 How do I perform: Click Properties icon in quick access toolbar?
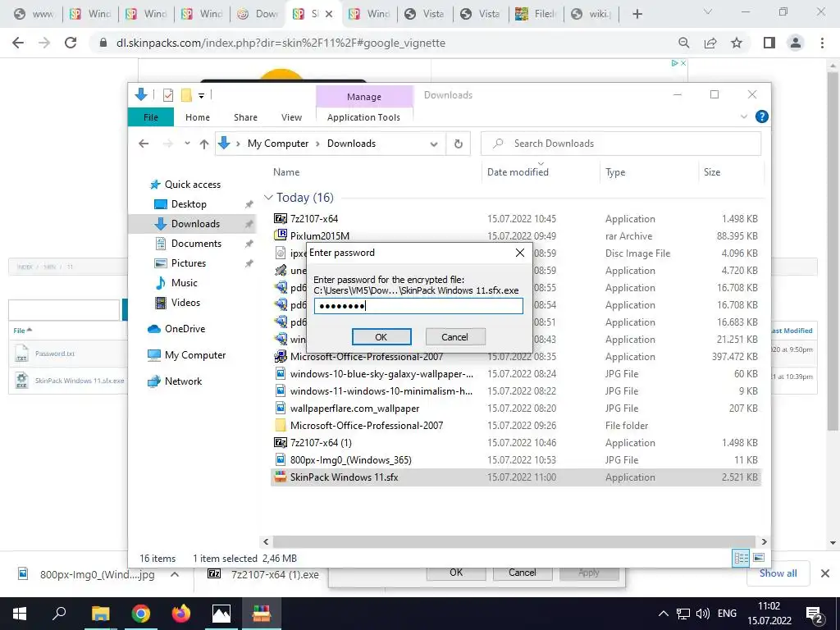click(x=167, y=95)
